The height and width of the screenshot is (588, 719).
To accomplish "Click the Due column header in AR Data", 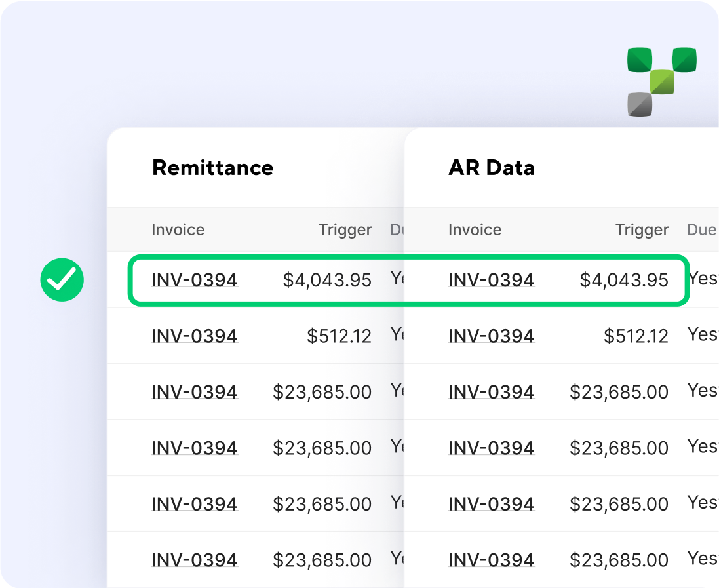I will coord(701,230).
